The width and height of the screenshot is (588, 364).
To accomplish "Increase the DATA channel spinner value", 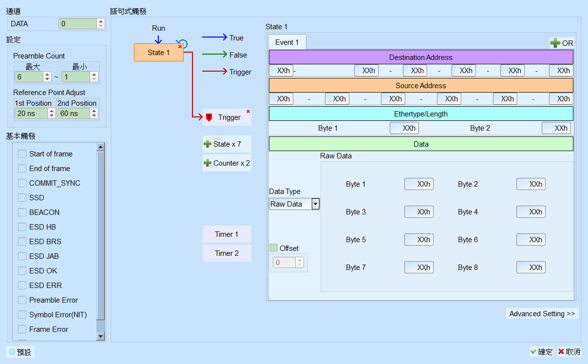I will coord(101,21).
